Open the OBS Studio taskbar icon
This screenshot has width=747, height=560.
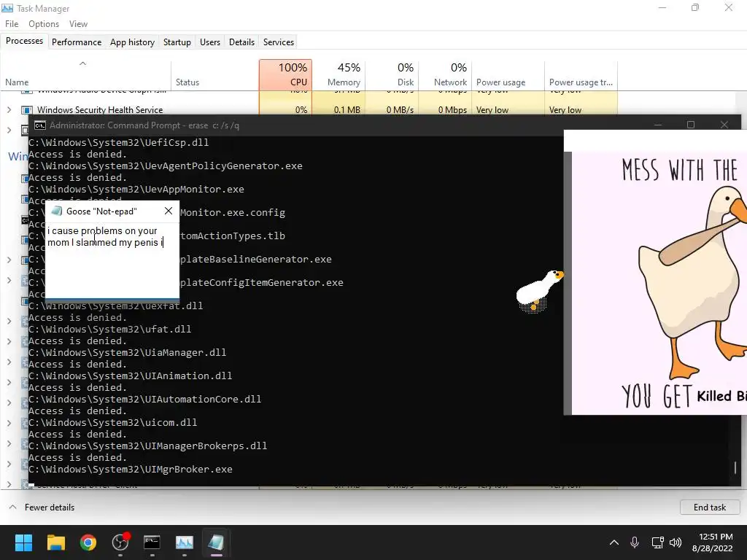(120, 542)
